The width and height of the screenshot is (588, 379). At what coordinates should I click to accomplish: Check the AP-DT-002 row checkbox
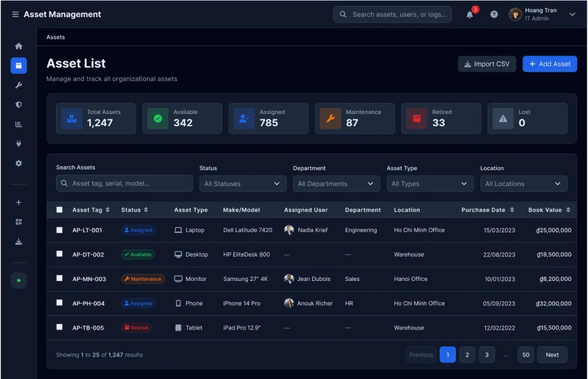coord(59,254)
